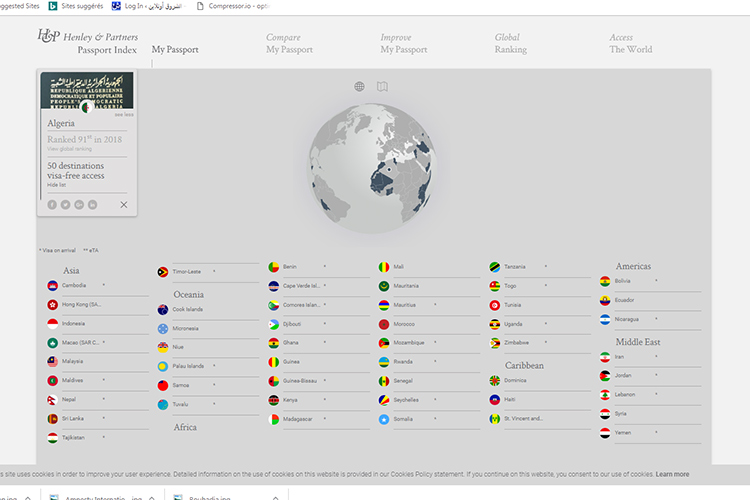Click the Tanzania flag icon
This screenshot has width=750, height=500.
coord(495,267)
